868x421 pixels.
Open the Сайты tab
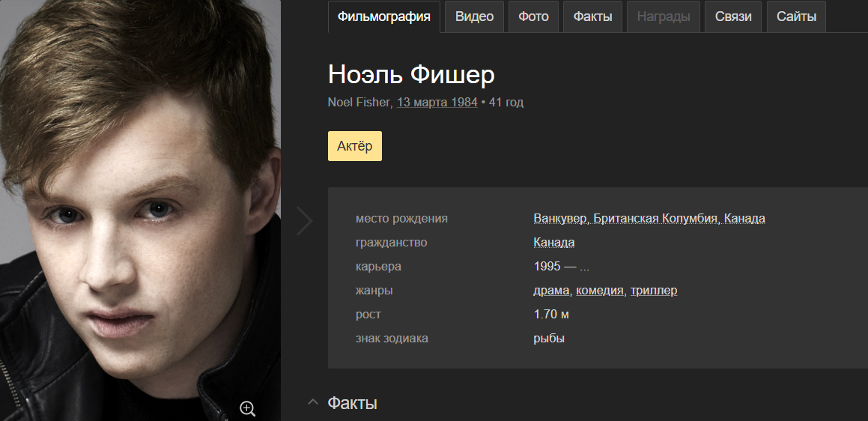coord(797,16)
